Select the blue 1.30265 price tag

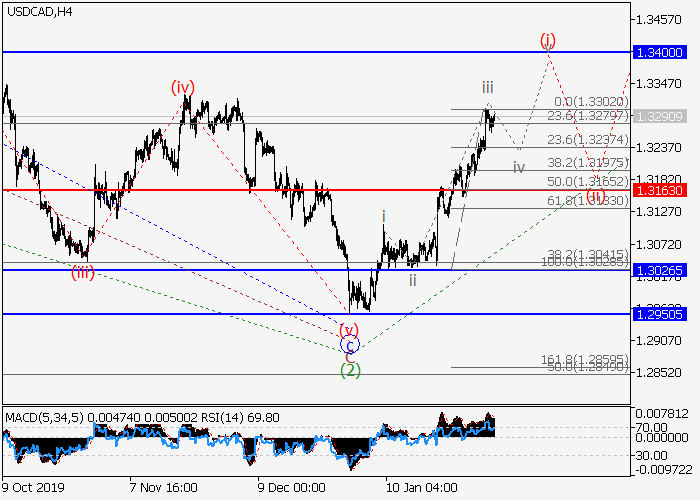pos(665,270)
